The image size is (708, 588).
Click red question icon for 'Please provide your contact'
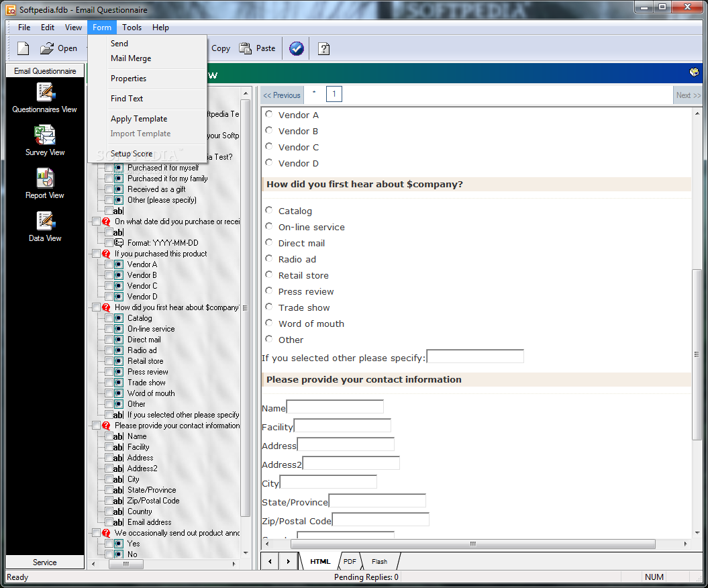tap(106, 426)
